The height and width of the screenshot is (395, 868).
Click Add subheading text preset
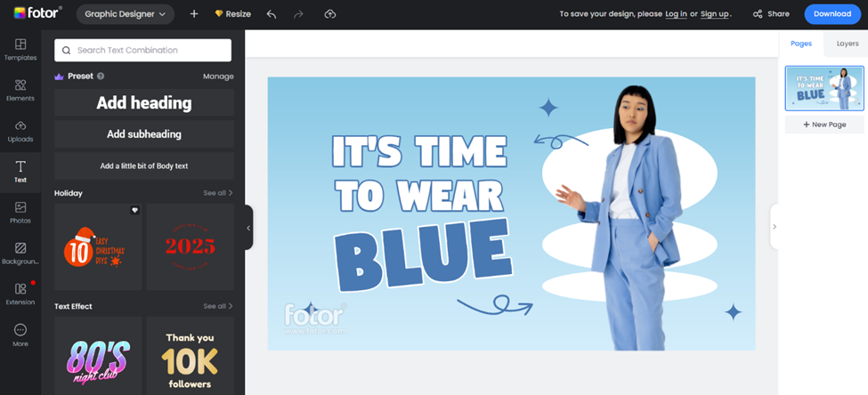pyautogui.click(x=144, y=133)
